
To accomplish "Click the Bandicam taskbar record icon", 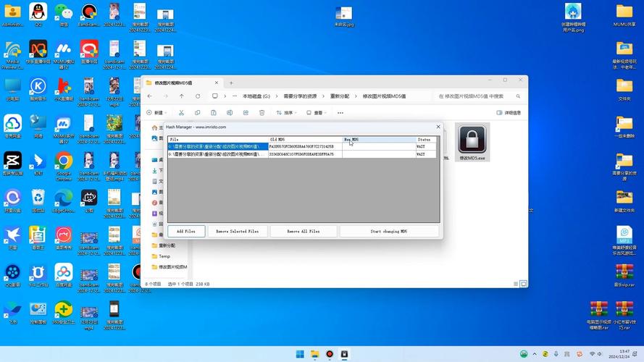I will click(x=330, y=354).
